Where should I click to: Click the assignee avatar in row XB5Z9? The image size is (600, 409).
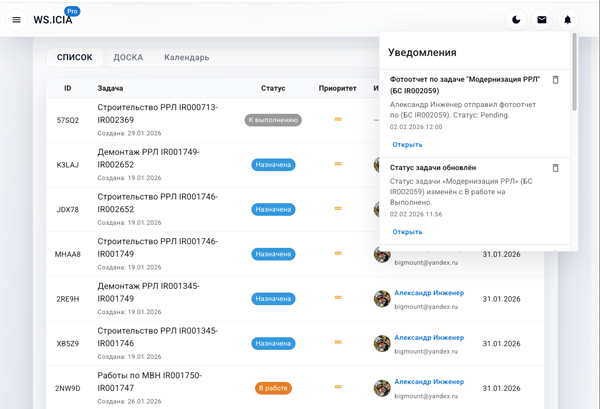(x=382, y=343)
